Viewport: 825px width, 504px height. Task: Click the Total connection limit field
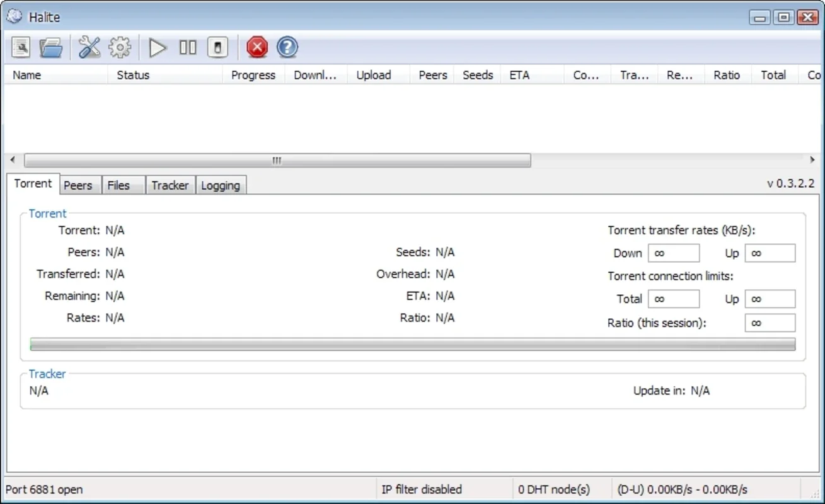pos(674,299)
